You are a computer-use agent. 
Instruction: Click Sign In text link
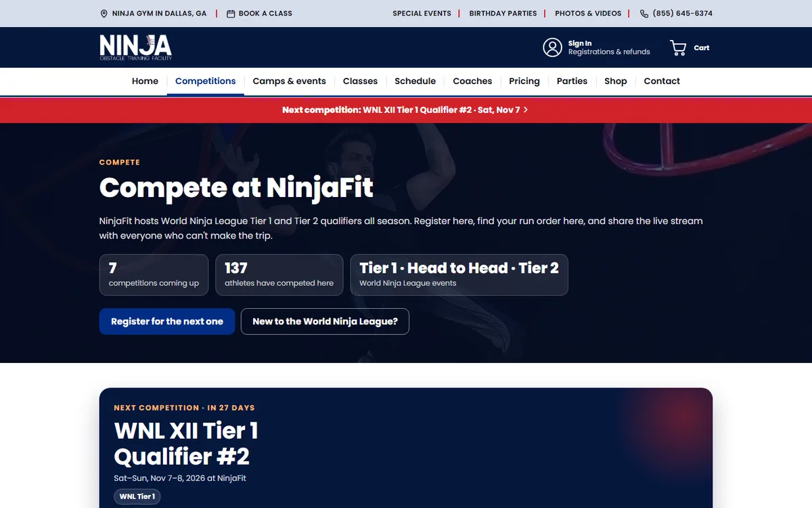tap(580, 43)
